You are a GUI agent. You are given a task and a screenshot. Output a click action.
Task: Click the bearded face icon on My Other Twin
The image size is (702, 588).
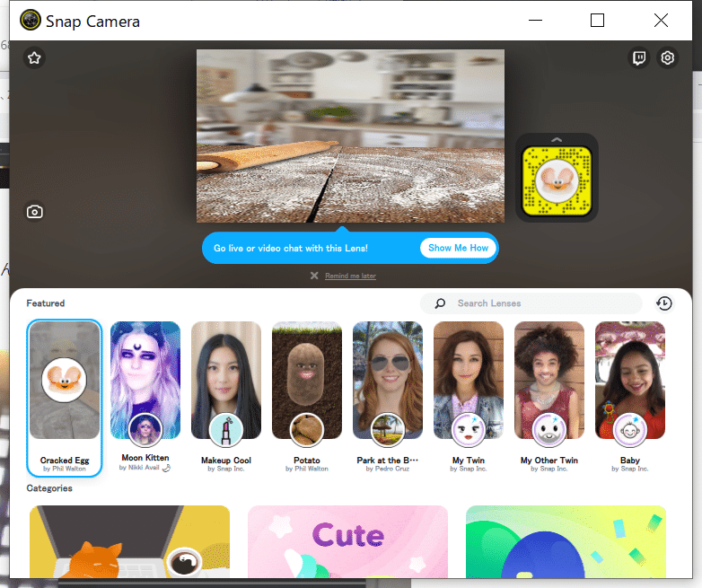(x=549, y=430)
